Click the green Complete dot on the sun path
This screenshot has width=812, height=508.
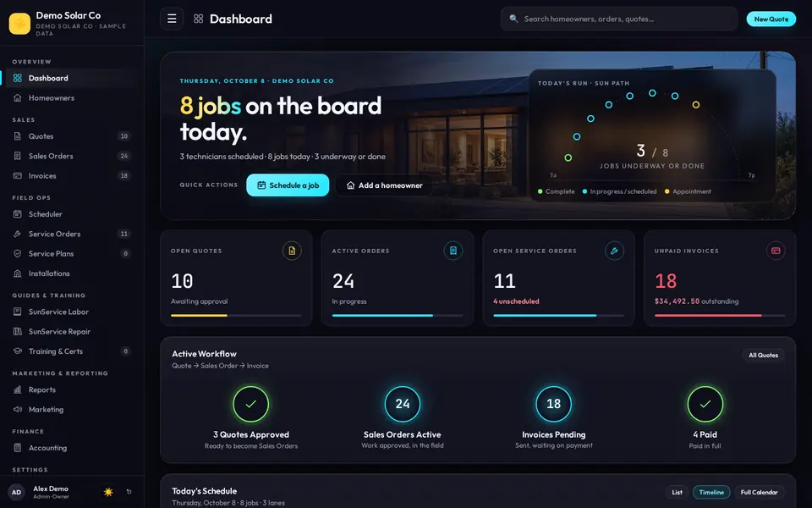point(568,157)
